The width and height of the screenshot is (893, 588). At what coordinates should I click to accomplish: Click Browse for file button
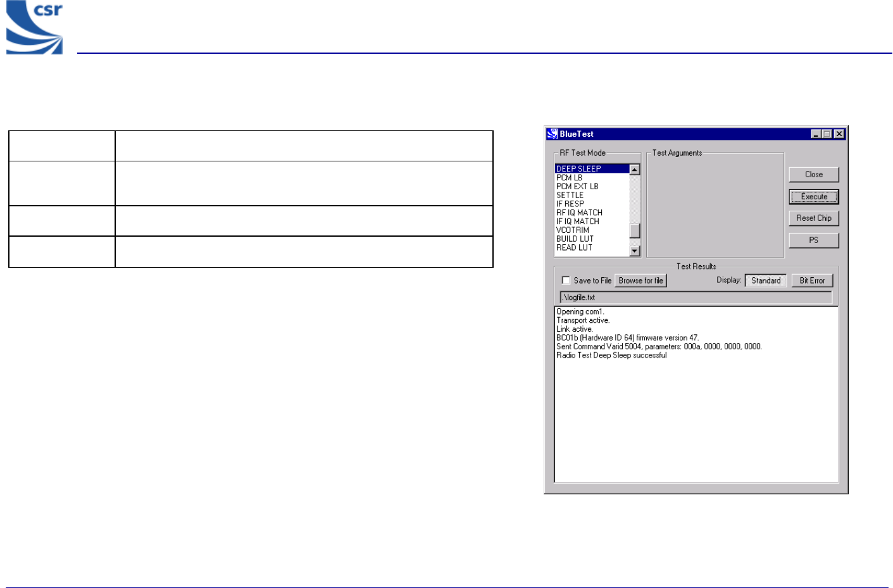pos(640,280)
